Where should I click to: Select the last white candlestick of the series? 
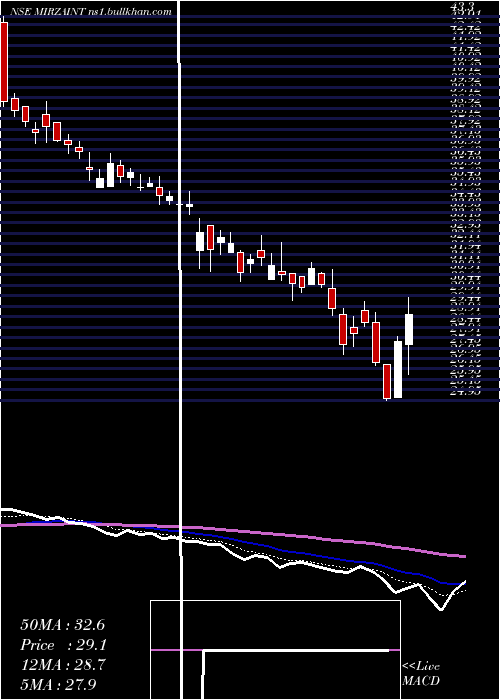coord(409,329)
